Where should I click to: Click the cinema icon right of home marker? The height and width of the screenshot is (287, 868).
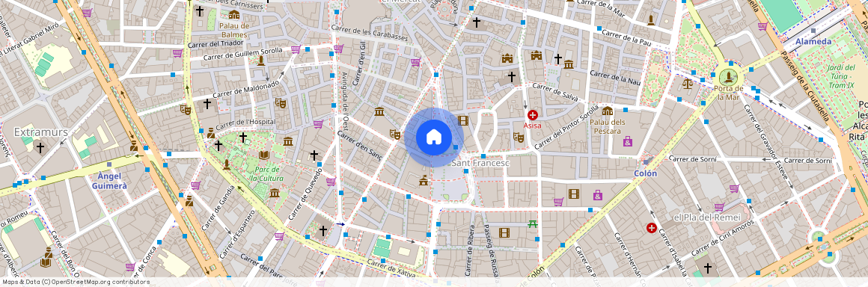(462, 120)
